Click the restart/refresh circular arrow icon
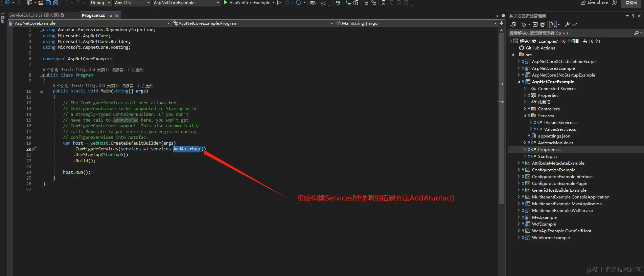 pyautogui.click(x=299, y=3)
